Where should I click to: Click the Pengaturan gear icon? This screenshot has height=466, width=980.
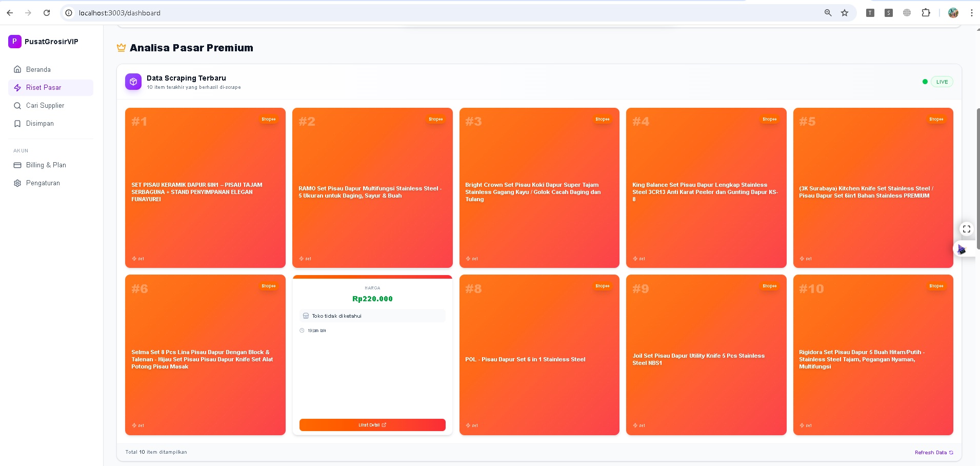17,183
